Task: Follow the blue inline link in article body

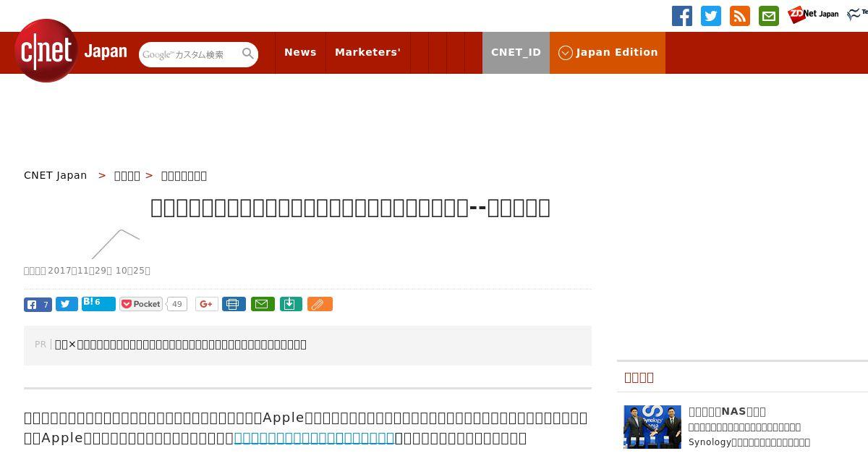Action: coord(314,438)
